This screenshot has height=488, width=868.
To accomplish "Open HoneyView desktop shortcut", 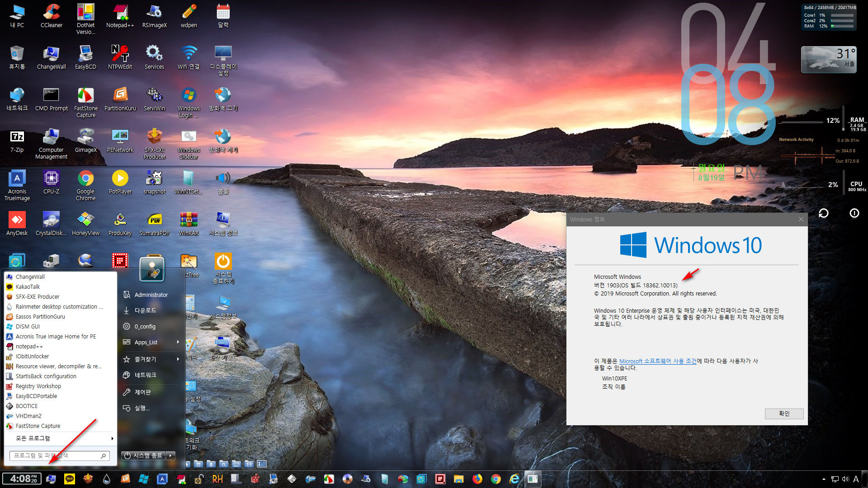I will 85,224.
